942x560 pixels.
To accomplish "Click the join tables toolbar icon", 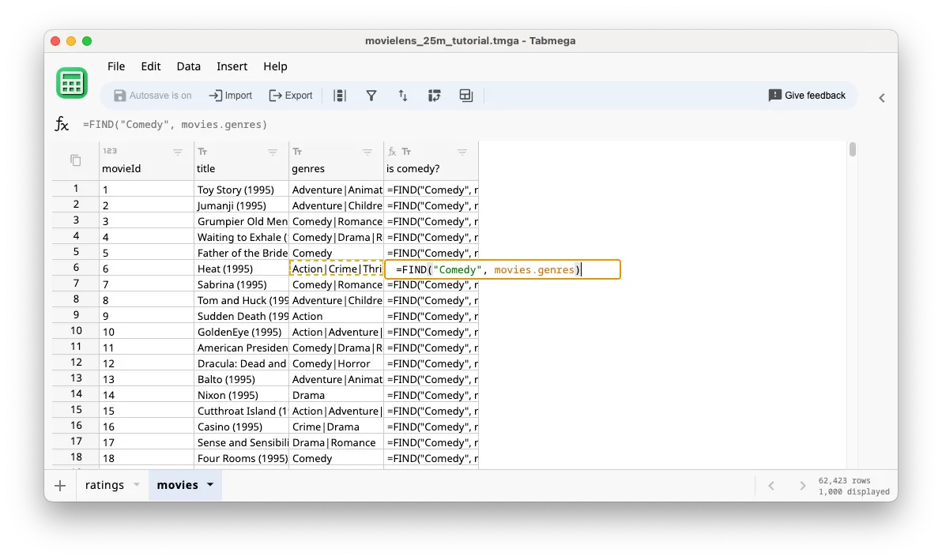I will (x=465, y=95).
